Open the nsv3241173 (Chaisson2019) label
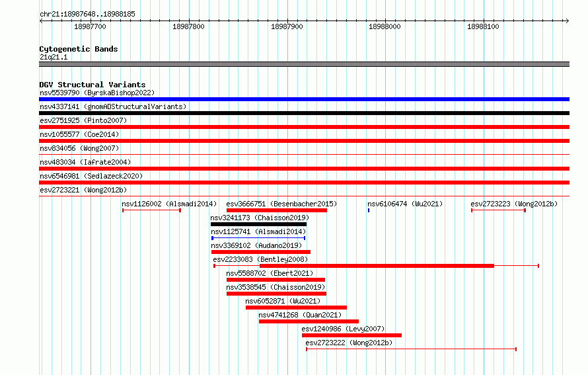 260,218
